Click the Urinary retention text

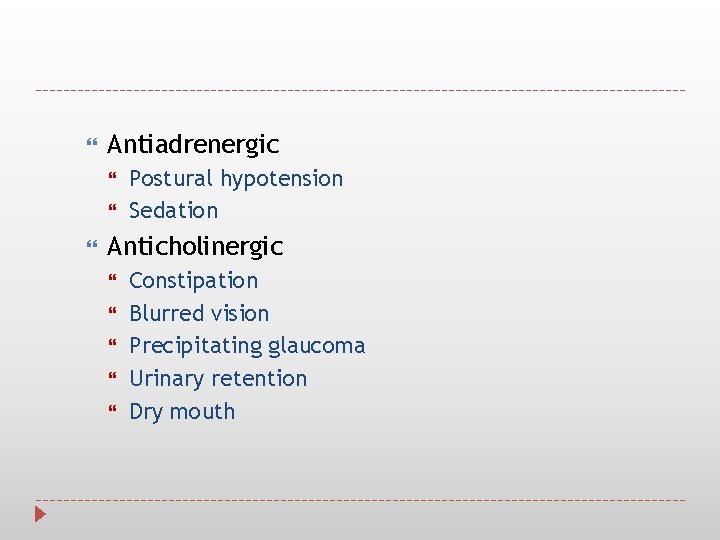point(218,379)
